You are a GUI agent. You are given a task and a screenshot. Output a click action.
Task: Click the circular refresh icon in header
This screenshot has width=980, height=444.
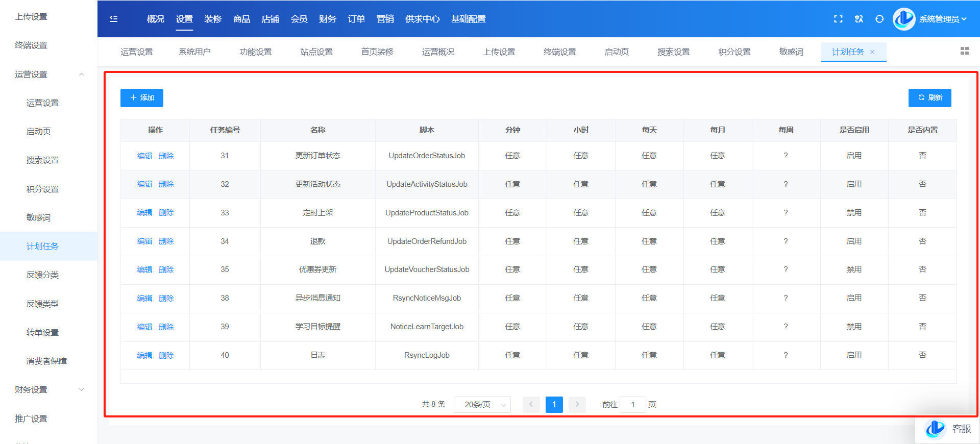click(879, 19)
